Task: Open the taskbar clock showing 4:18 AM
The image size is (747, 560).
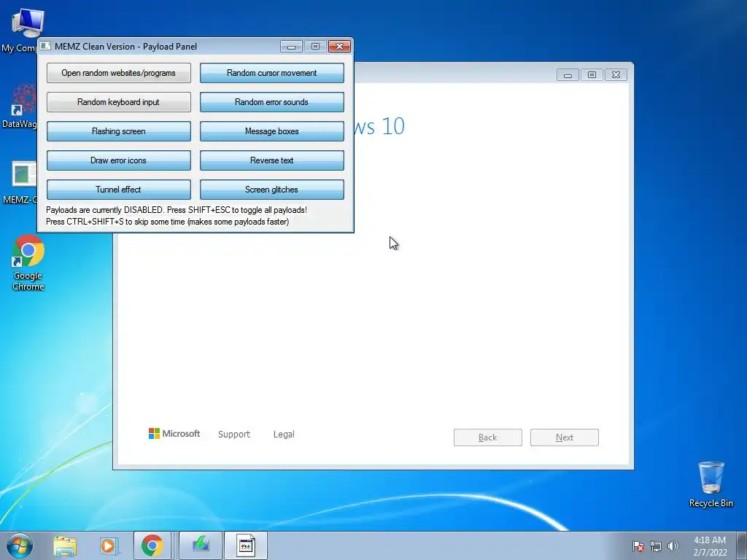Action: pos(710,546)
